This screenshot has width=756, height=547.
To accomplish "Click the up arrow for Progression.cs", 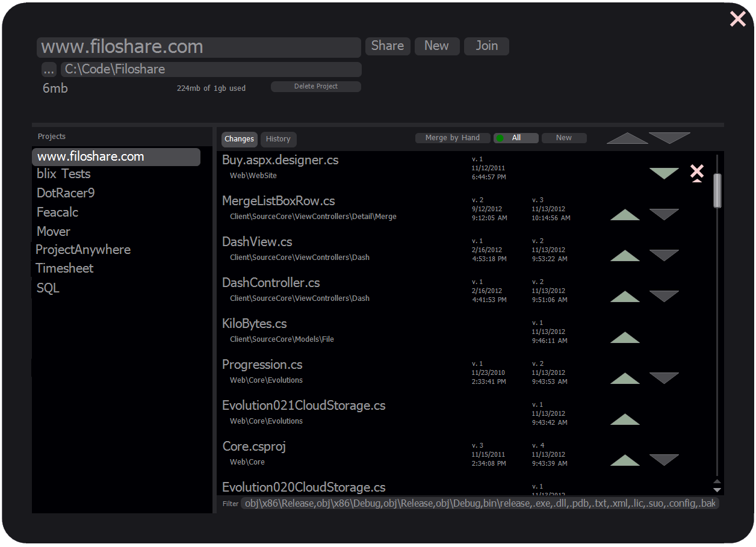I will [x=625, y=378].
